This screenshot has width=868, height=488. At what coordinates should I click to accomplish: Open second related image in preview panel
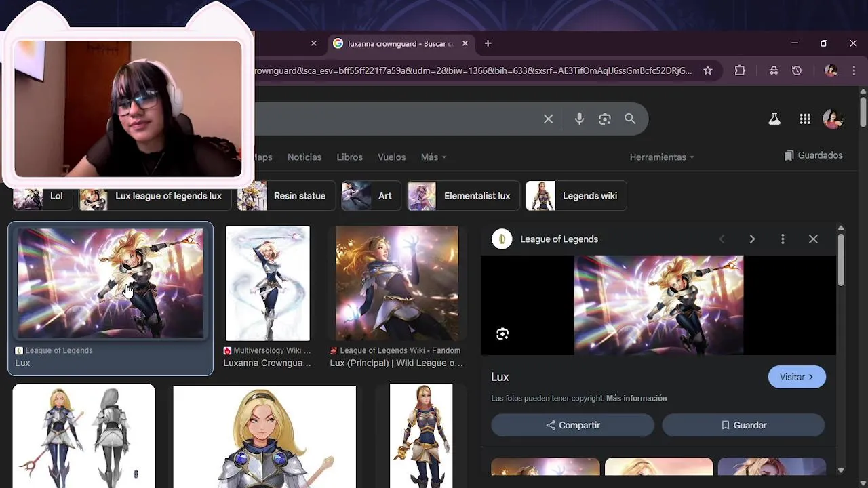(x=658, y=466)
